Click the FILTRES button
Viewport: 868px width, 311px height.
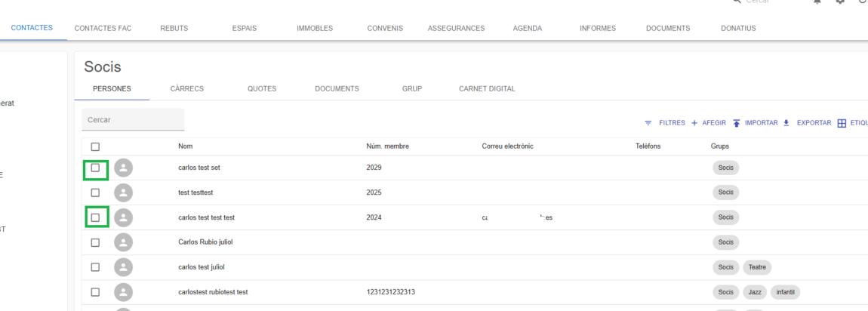(x=665, y=123)
